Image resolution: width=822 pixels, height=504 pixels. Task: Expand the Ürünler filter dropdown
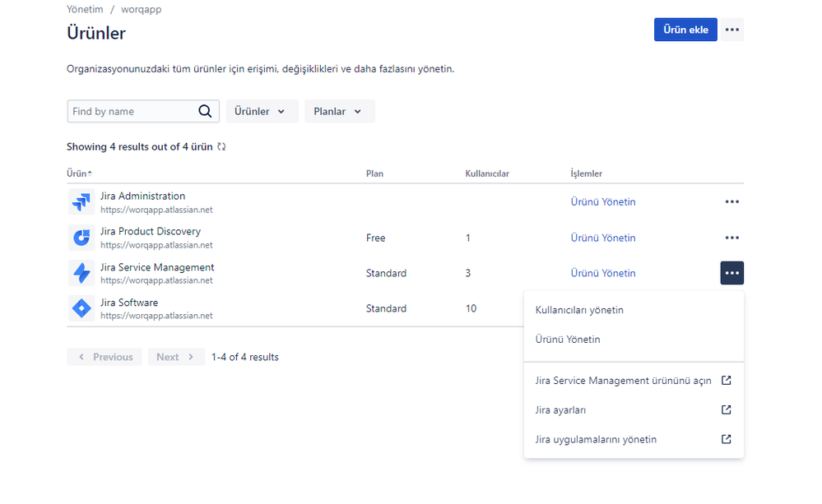(x=262, y=111)
